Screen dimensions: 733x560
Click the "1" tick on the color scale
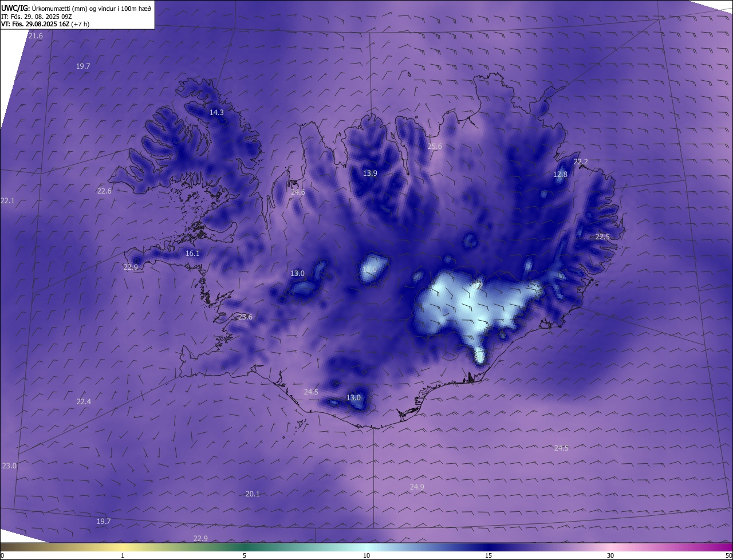(x=123, y=556)
